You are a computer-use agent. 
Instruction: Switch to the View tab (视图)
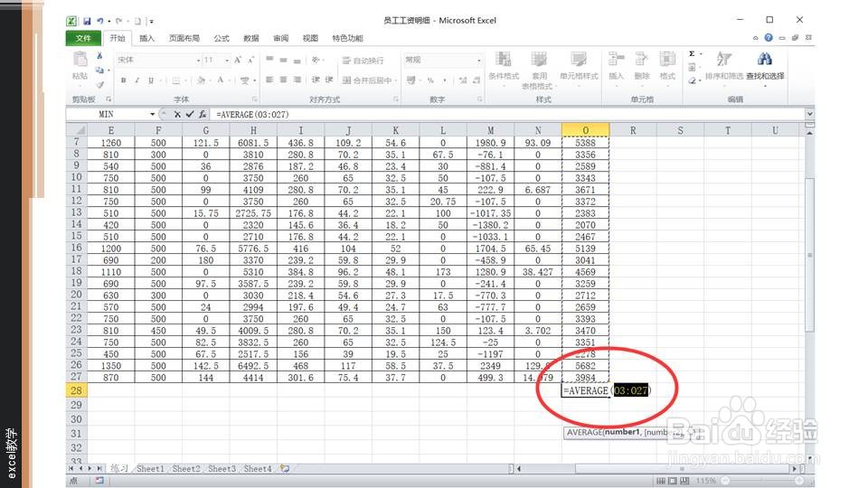tap(310, 38)
